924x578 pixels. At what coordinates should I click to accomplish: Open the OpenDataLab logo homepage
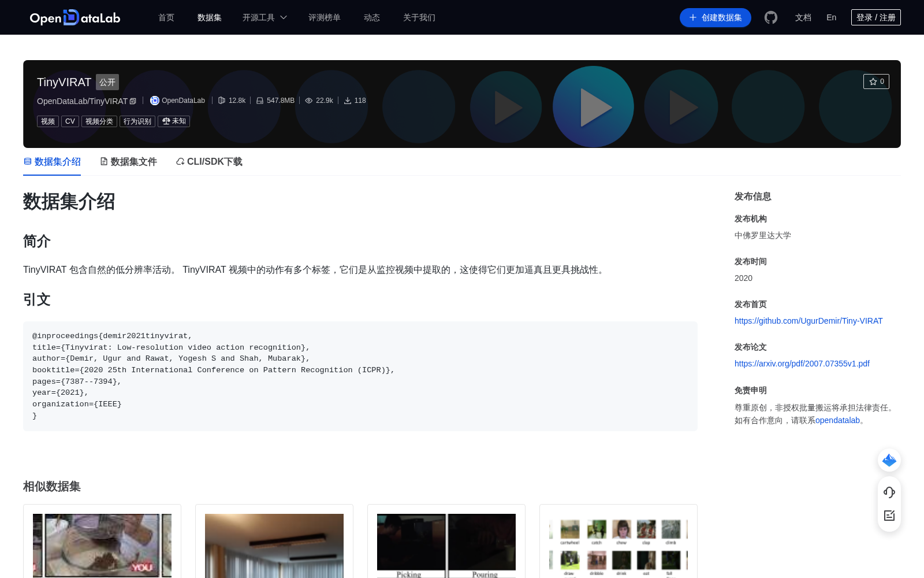[74, 17]
